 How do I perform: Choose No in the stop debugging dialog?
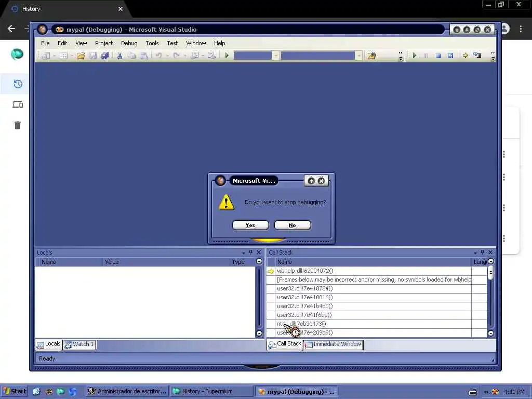pos(292,225)
